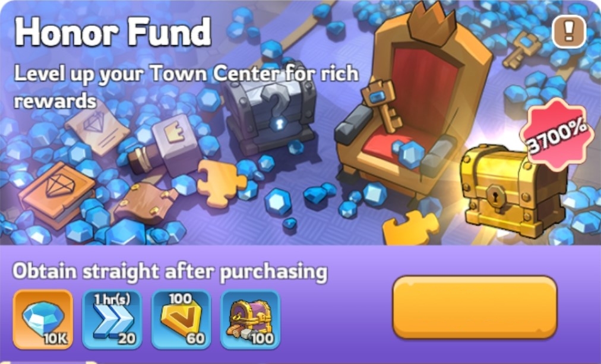Click the Honor Fund title
Screen dimensions: 601x364
tap(113, 32)
